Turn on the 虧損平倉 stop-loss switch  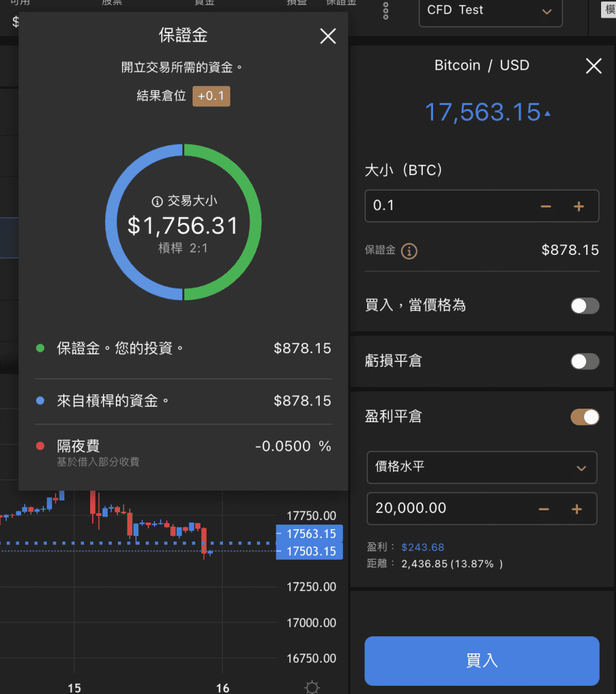pos(584,361)
